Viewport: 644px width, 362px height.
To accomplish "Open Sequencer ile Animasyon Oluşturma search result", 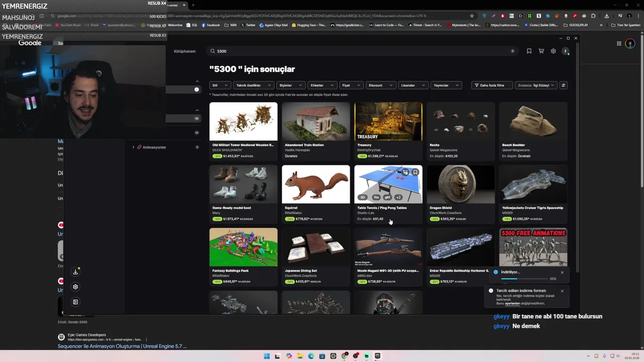I will [122, 346].
